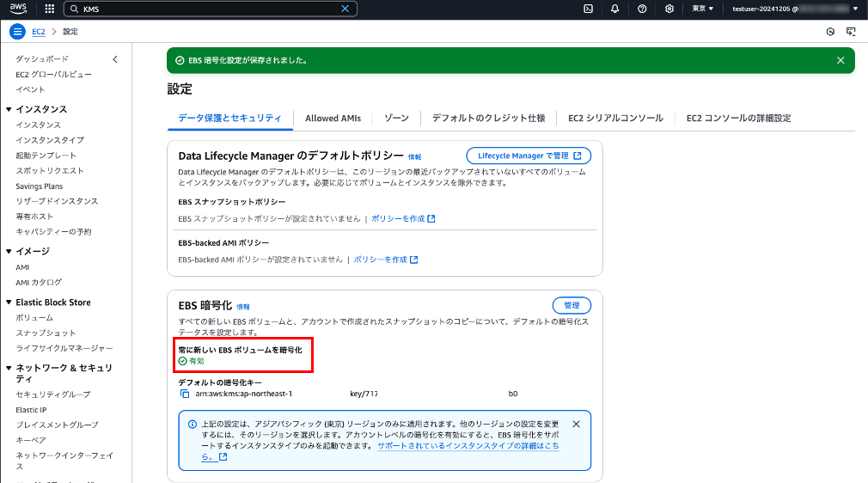Open the help question mark icon

coord(642,9)
